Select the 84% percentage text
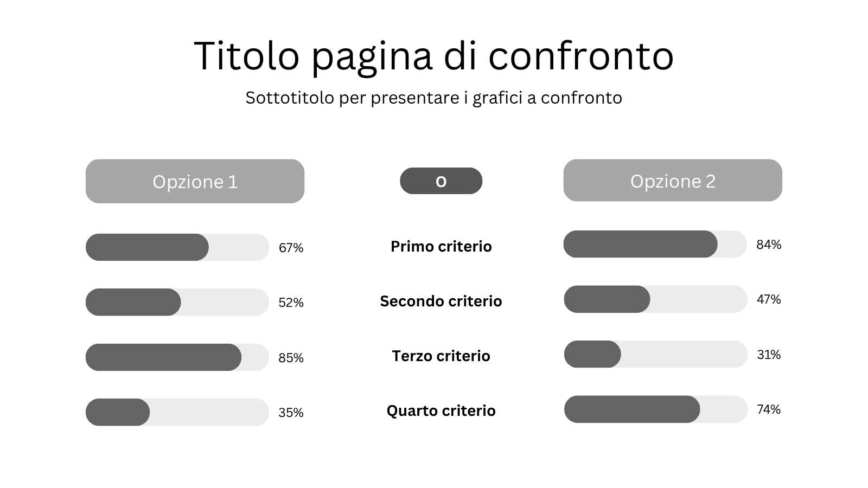 (769, 245)
